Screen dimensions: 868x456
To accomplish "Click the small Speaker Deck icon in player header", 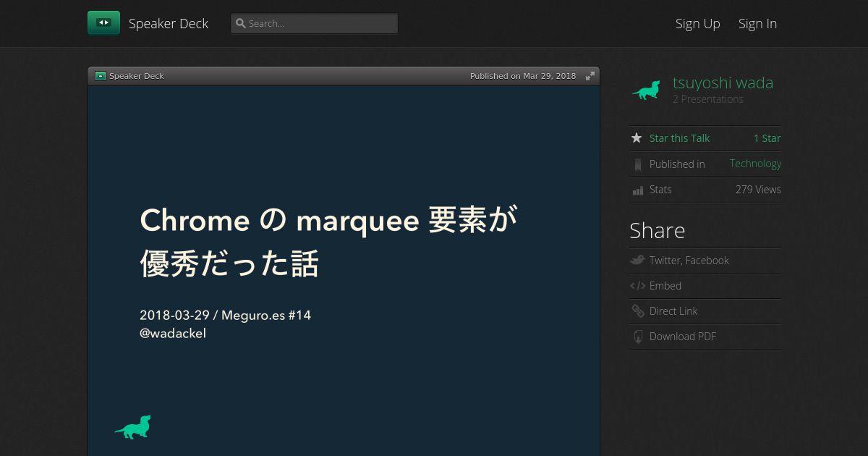I will coord(101,76).
